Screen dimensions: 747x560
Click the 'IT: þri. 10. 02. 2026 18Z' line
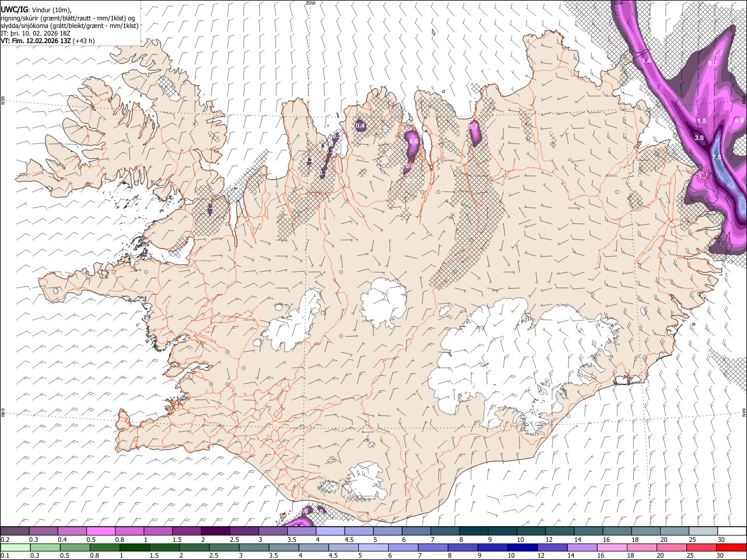tap(36, 33)
